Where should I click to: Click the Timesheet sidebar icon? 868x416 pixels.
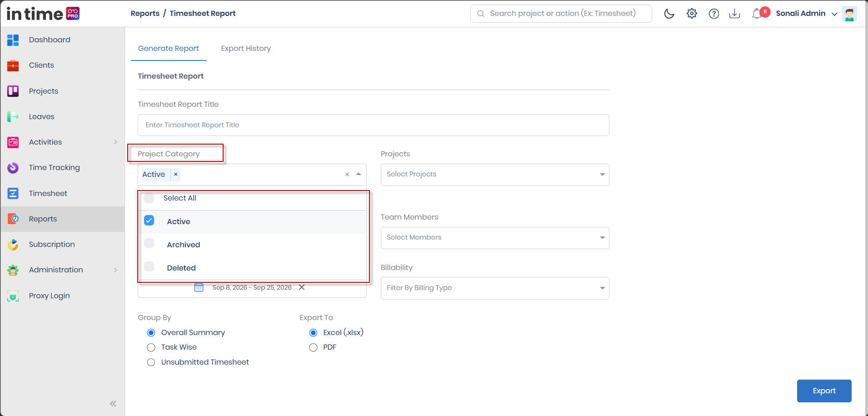tap(13, 194)
